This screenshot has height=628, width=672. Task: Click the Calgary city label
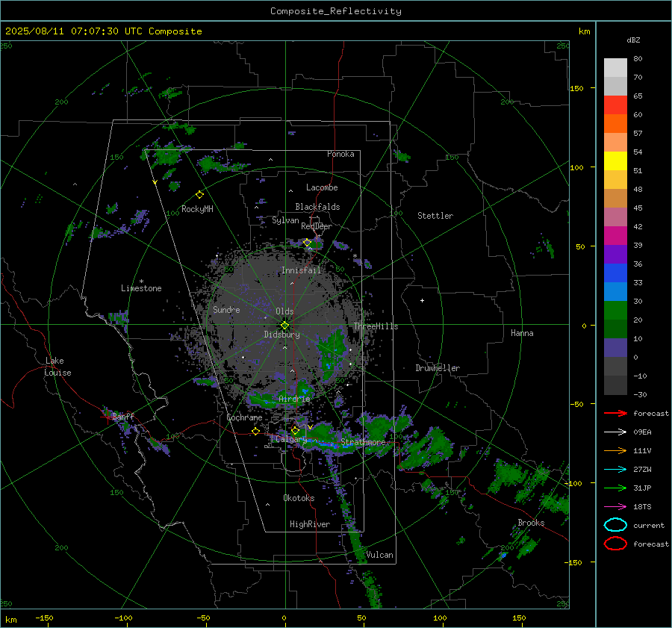click(x=291, y=439)
